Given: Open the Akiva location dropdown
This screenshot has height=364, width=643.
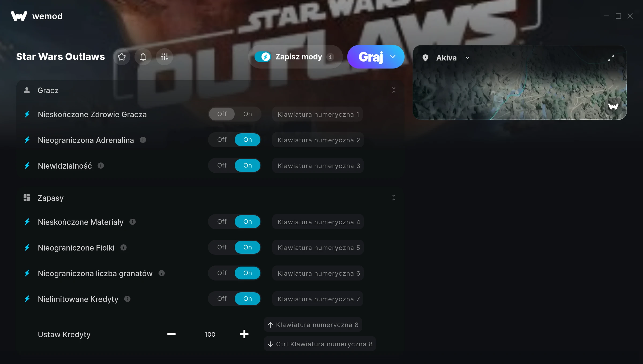Looking at the screenshot, I should [x=468, y=58].
